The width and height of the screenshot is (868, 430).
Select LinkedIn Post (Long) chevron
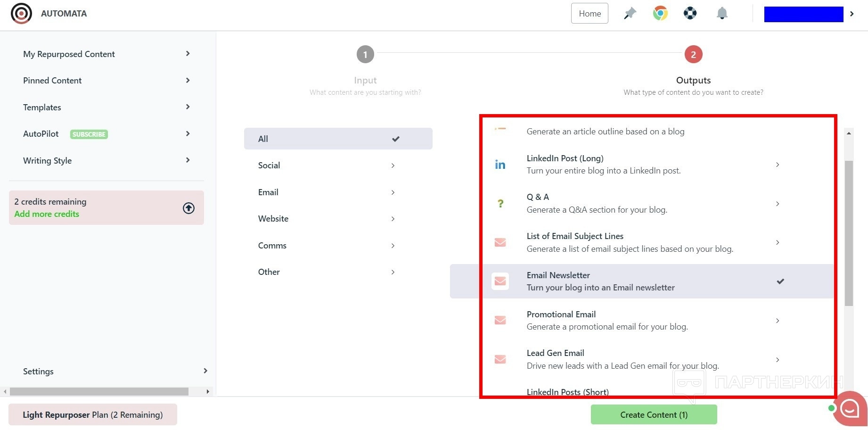point(778,165)
